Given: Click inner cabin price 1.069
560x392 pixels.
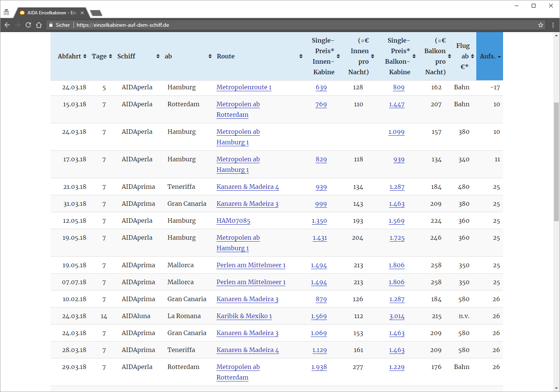Looking at the screenshot, I should 319,333.
